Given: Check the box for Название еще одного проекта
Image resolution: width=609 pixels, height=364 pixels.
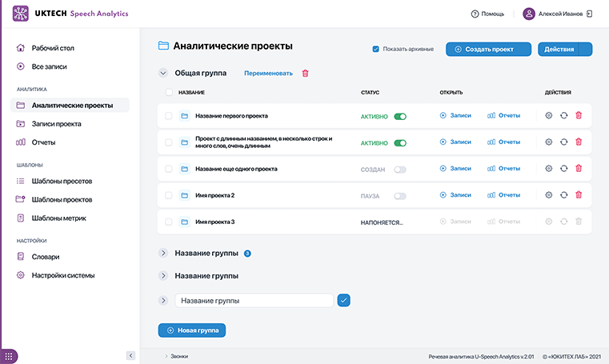Looking at the screenshot, I should click(x=169, y=169).
